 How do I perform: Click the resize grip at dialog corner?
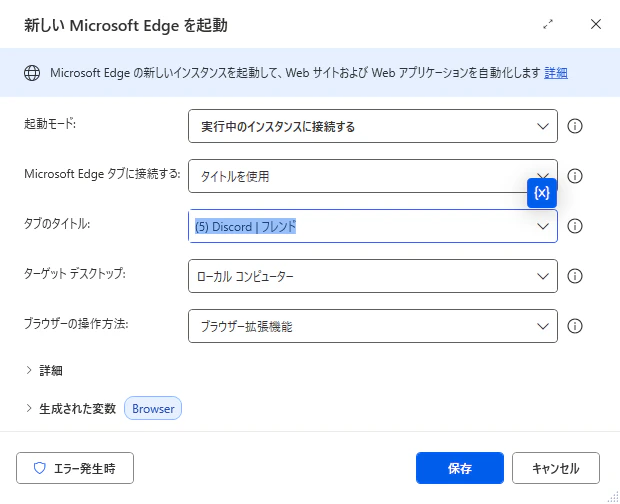(x=613, y=497)
